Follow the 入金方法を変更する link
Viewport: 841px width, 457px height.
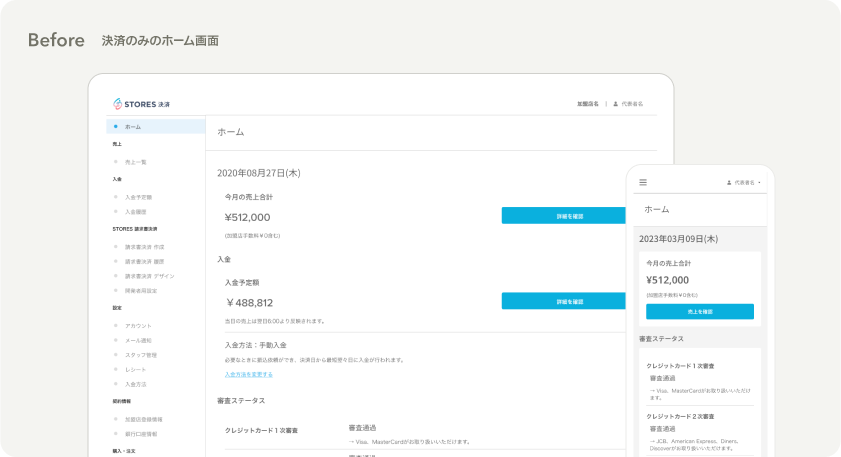(248, 374)
